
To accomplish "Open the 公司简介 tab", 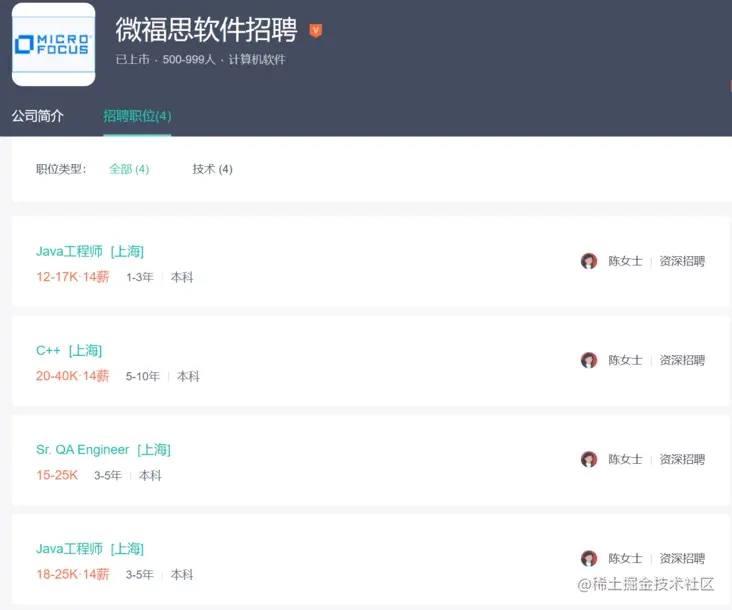I will click(x=38, y=116).
